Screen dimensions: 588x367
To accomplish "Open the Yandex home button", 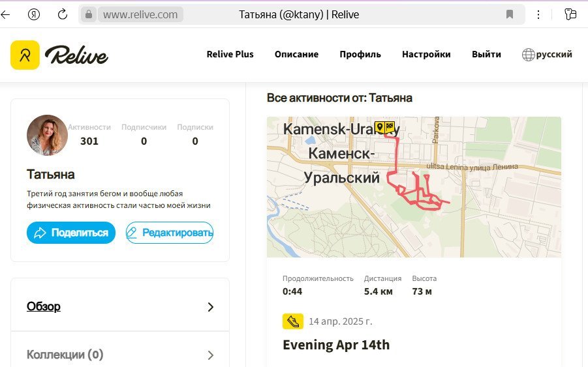I will pos(34,14).
